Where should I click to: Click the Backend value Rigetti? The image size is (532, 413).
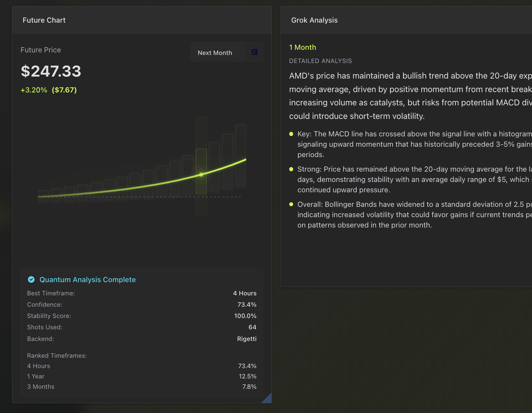click(x=247, y=339)
